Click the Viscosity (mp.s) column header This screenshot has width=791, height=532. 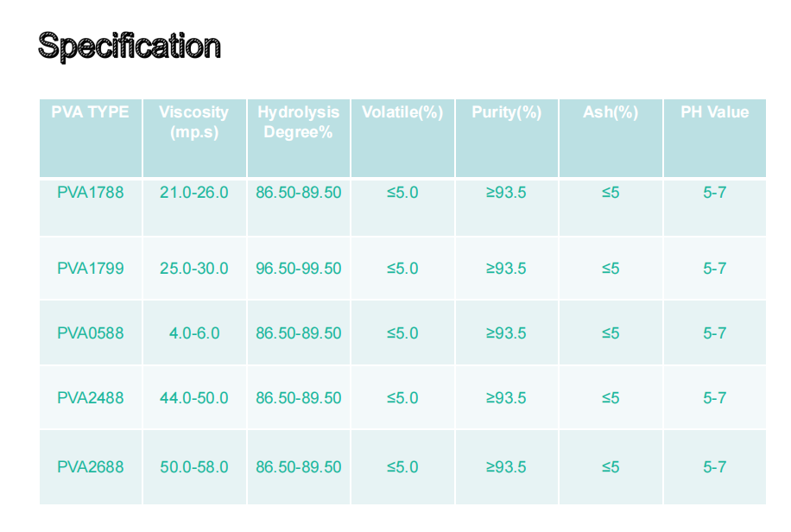pos(194,123)
